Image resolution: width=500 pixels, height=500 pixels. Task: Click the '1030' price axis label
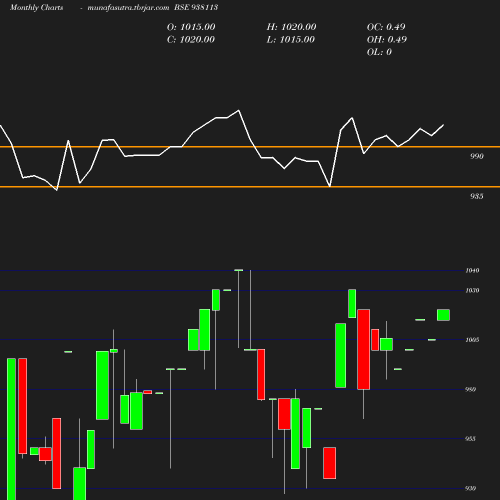pos(472,290)
